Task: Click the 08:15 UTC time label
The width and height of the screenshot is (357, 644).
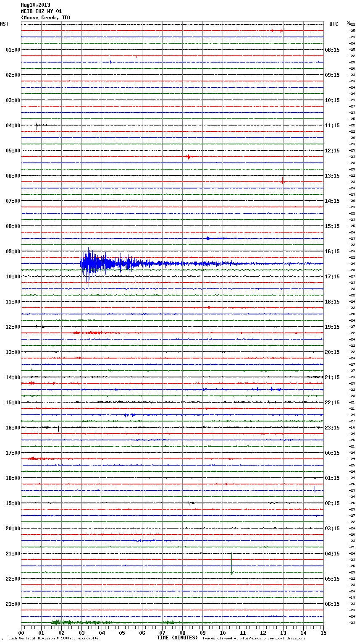Action: pos(332,50)
